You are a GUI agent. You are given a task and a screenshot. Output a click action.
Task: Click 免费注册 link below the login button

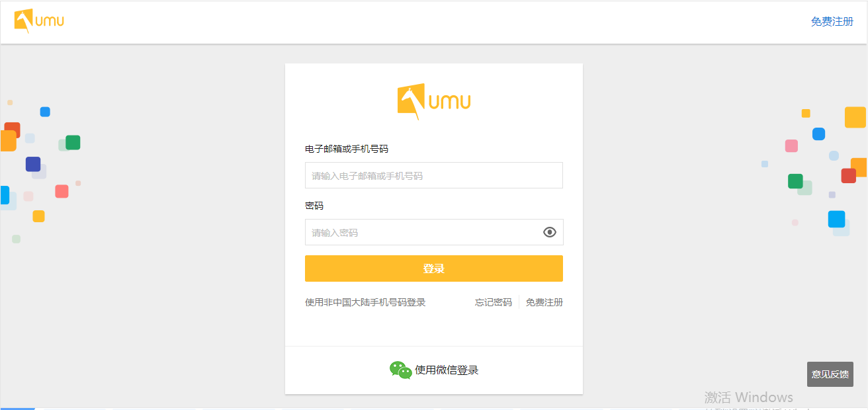click(544, 302)
